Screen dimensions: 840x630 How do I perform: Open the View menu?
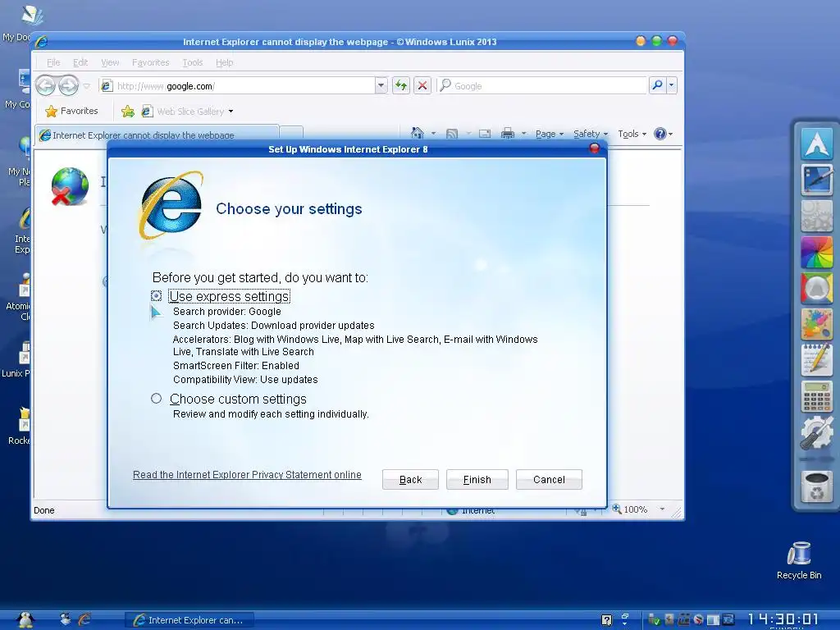(x=110, y=62)
